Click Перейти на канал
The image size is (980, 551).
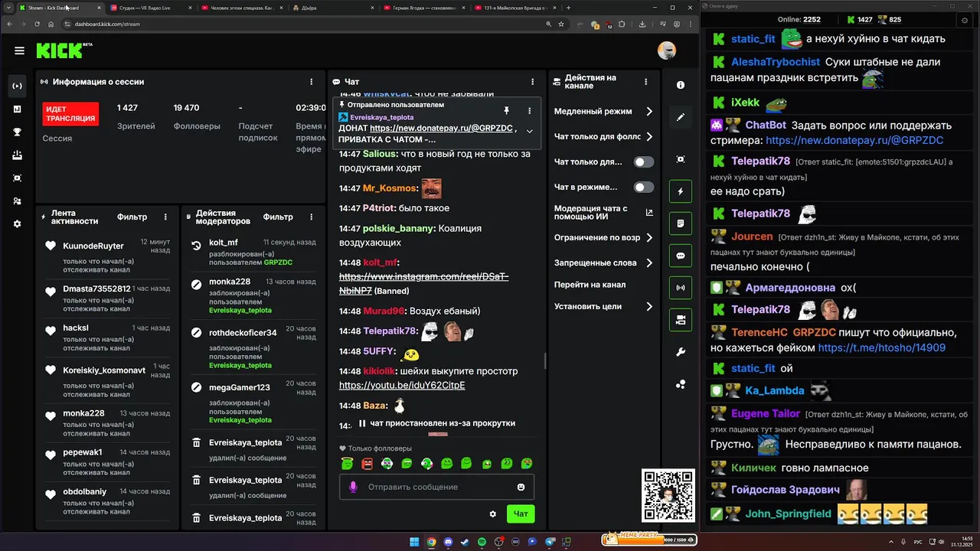pyautogui.click(x=590, y=284)
